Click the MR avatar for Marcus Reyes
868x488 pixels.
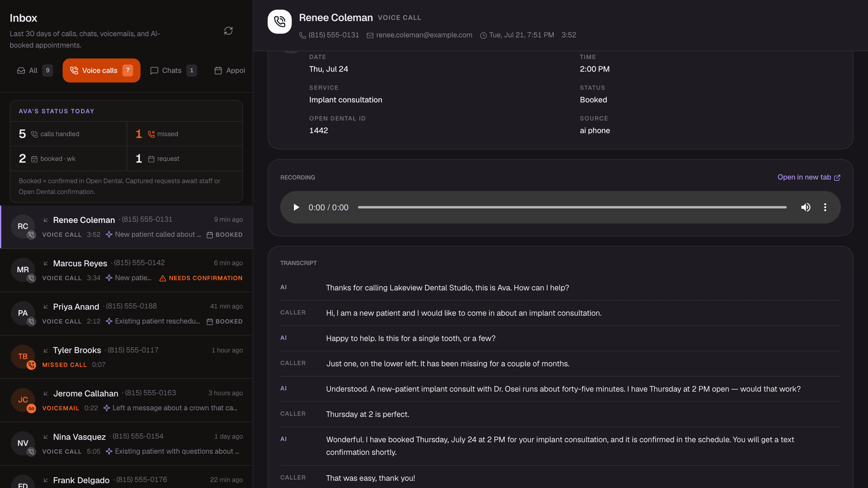[x=23, y=270]
